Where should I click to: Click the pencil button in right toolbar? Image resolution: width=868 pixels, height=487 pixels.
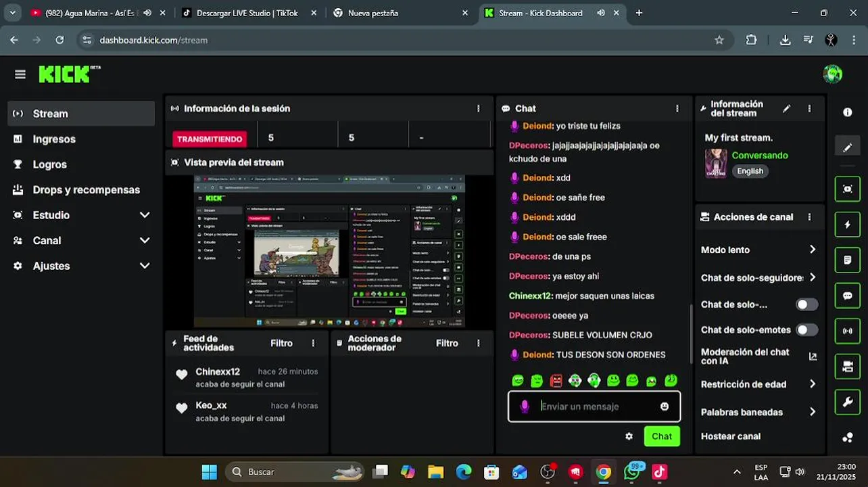pos(848,147)
